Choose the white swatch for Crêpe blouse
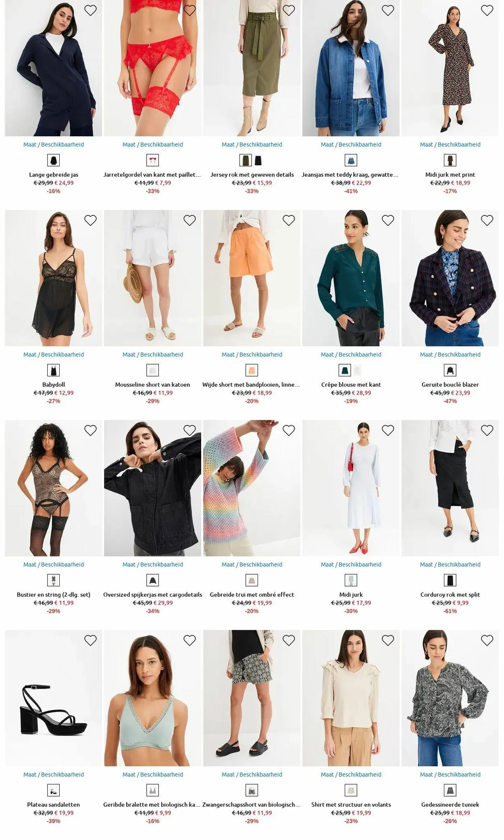Screen dimensions: 504x840 click(358, 370)
